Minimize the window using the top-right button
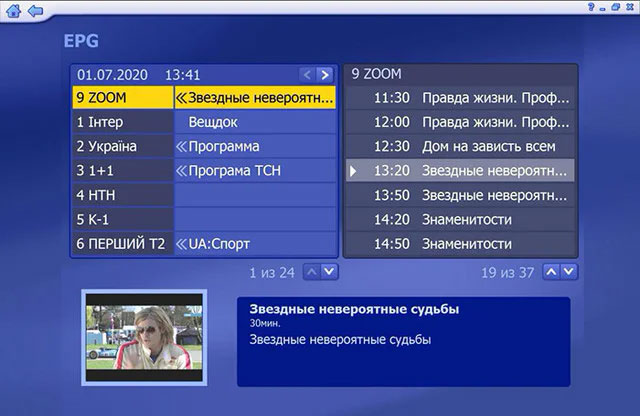Screen dimensions: 640x416 [603, 8]
